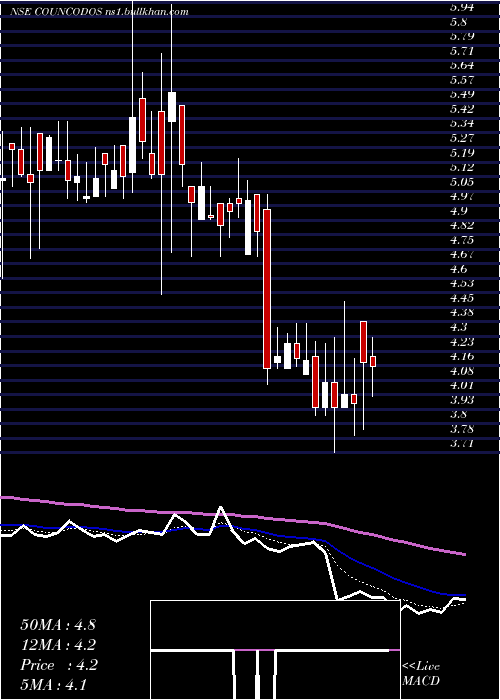Click the 5.49 price axis label
Screen dimensions: 500x700
(x=462, y=94)
